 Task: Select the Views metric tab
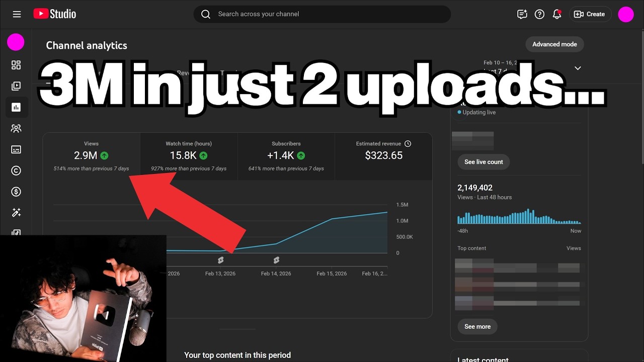pos(91,156)
